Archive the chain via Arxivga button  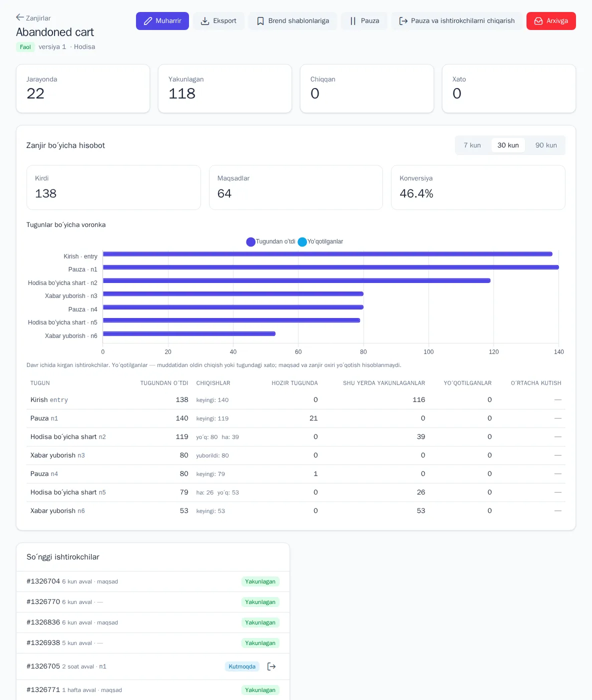pos(551,21)
